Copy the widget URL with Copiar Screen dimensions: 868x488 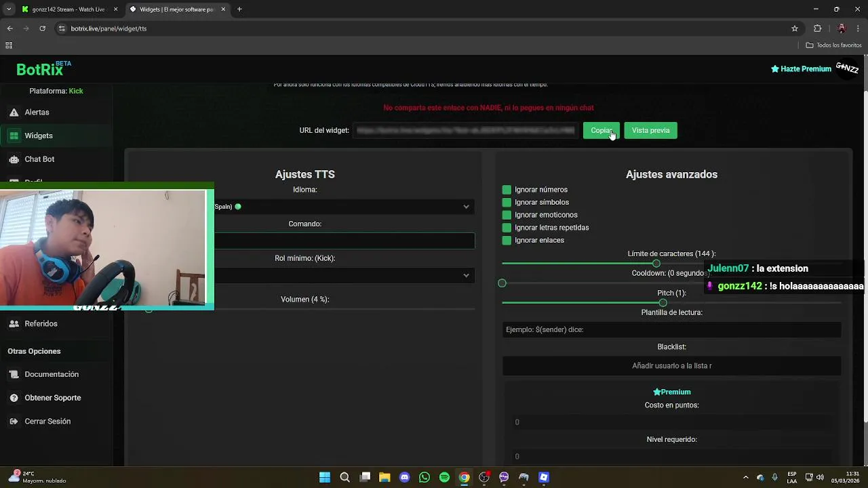[601, 131]
